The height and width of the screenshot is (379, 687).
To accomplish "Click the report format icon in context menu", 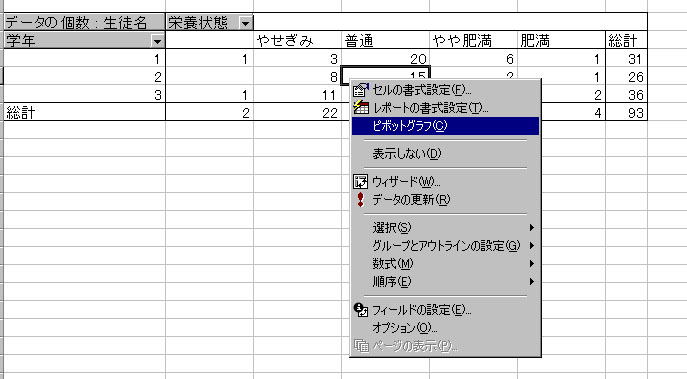I will coord(361,107).
